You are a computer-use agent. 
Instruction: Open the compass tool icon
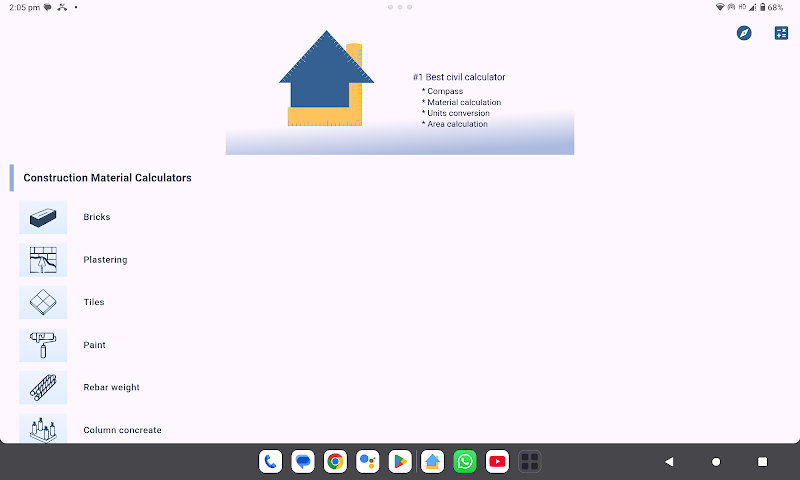point(744,33)
